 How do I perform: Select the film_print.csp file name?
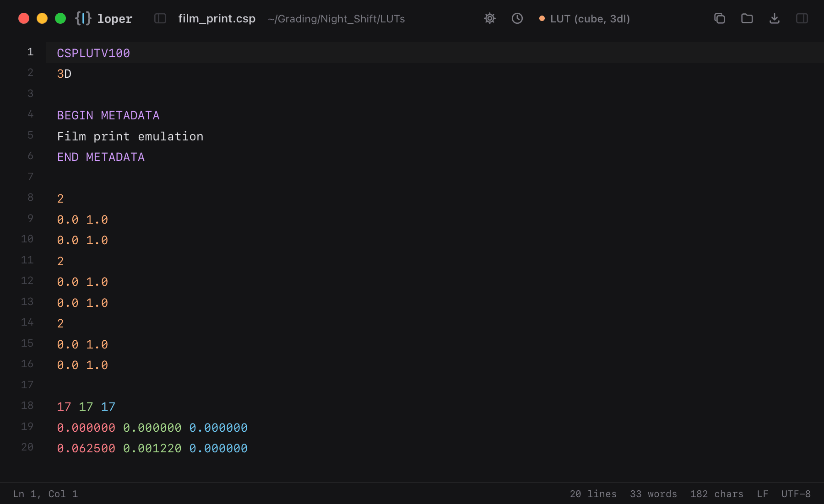point(217,19)
